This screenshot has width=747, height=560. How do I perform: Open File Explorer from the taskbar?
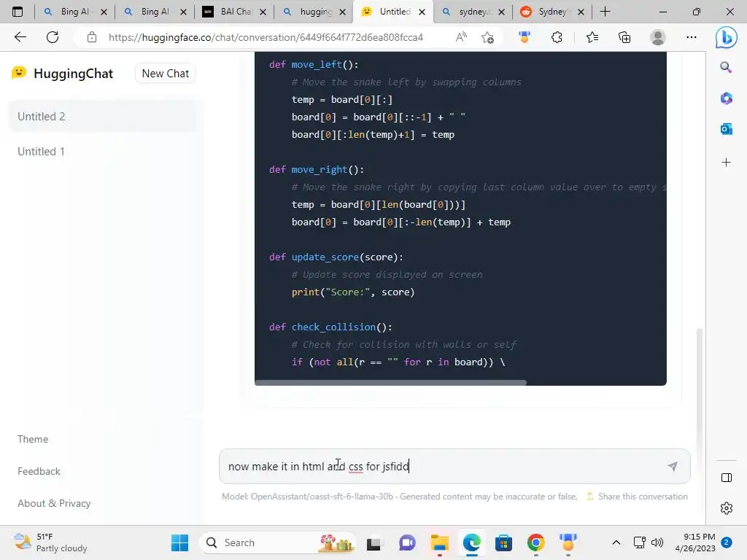pos(439,542)
